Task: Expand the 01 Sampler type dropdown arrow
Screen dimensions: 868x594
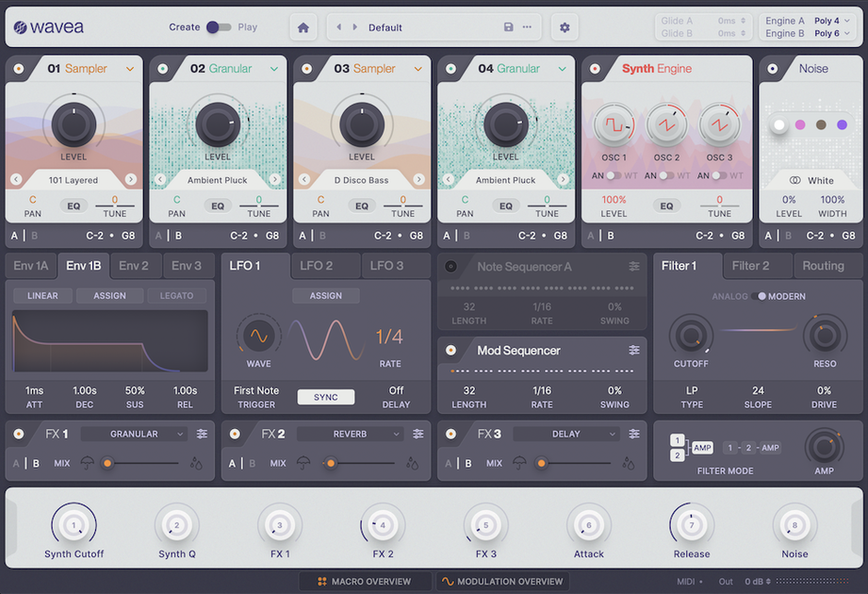Action: [130, 69]
